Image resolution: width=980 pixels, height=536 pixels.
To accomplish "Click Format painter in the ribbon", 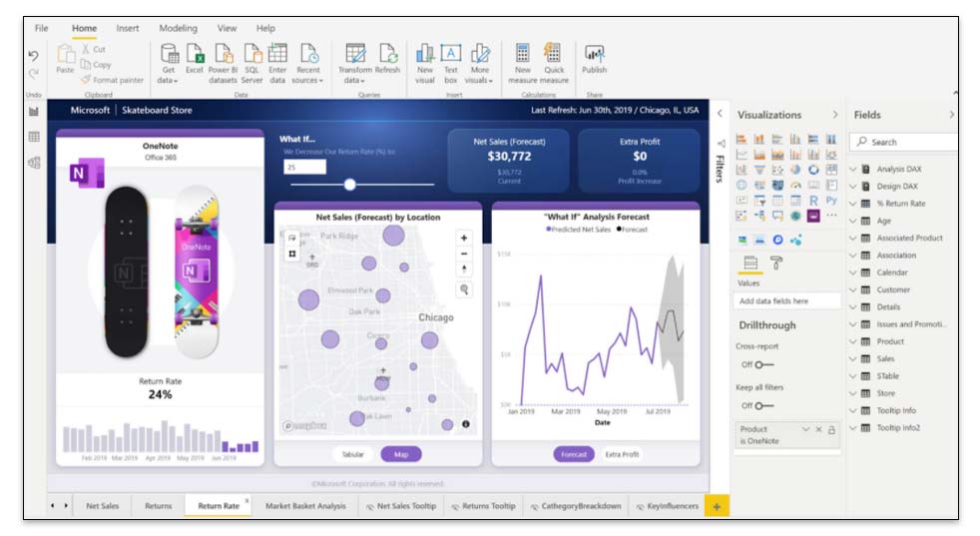I will tap(113, 80).
